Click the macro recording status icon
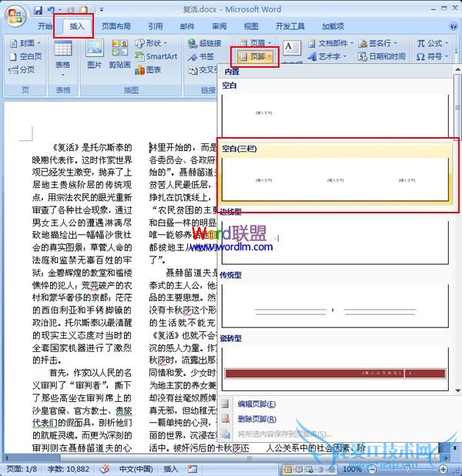Viewport: 462px width, 476px height. (192, 469)
